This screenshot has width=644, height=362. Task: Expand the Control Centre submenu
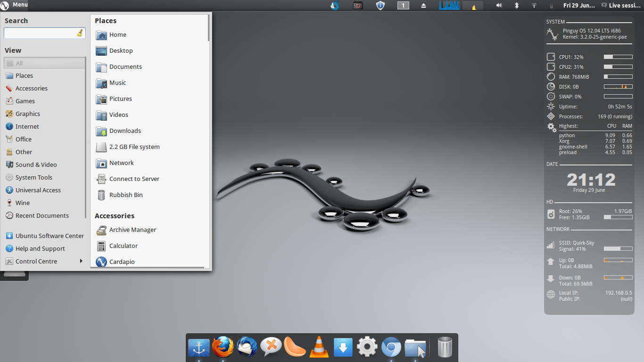pos(44,261)
